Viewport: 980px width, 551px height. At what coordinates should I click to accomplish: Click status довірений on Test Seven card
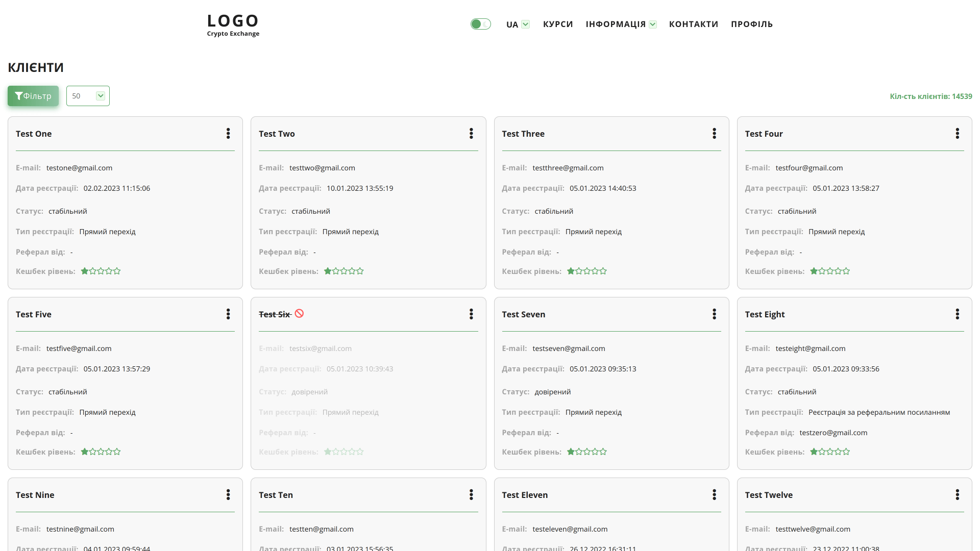552,392
